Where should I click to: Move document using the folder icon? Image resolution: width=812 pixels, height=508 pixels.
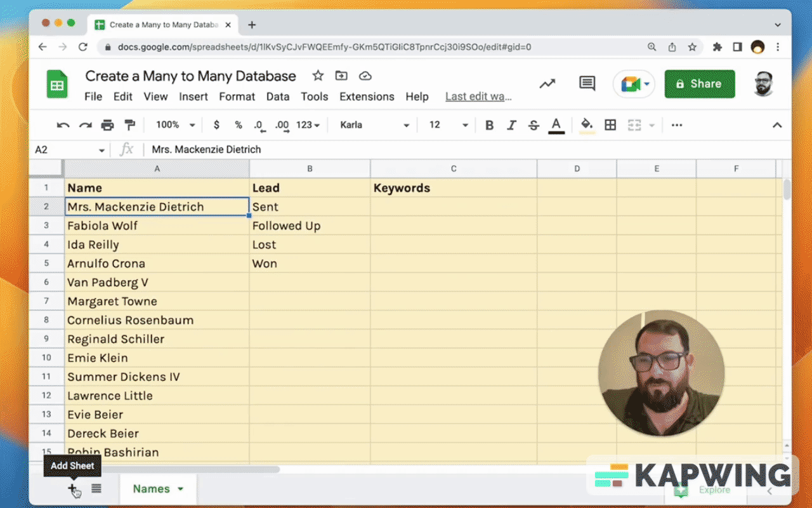pos(341,76)
